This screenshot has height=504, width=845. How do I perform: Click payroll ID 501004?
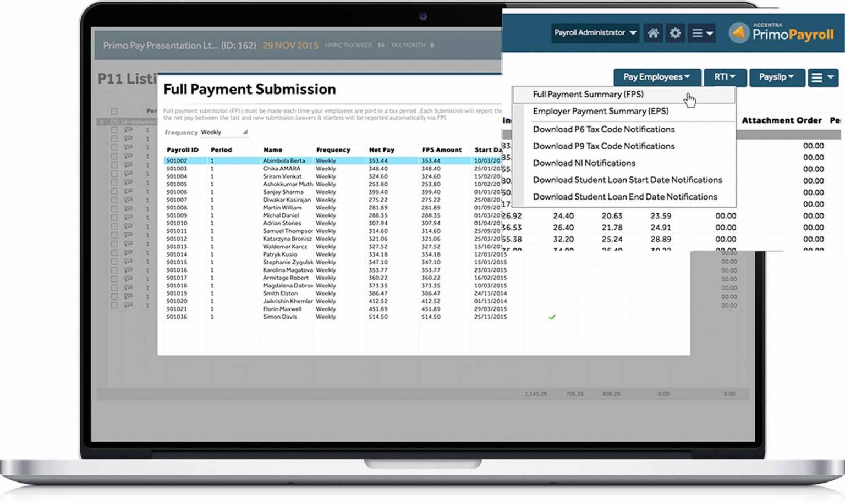click(x=177, y=176)
